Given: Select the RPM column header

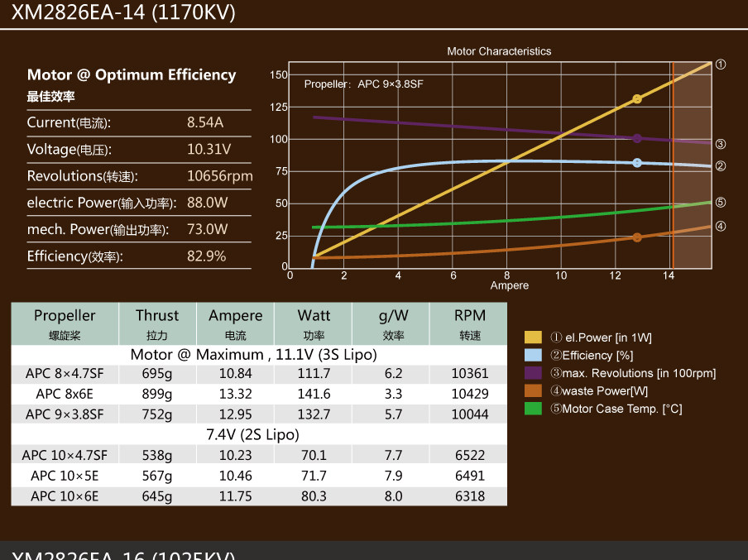Looking at the screenshot, I should click(469, 324).
